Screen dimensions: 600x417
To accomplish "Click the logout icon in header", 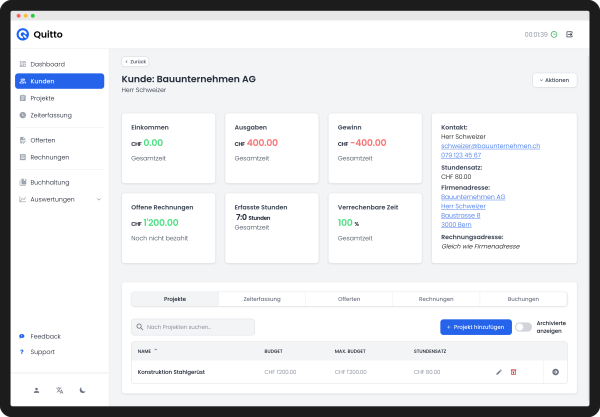I will click(570, 34).
